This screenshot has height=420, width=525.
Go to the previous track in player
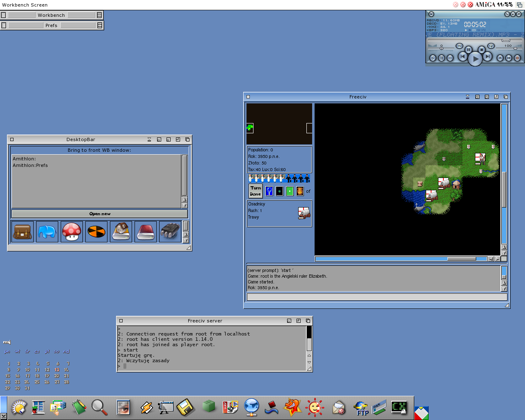point(463,56)
